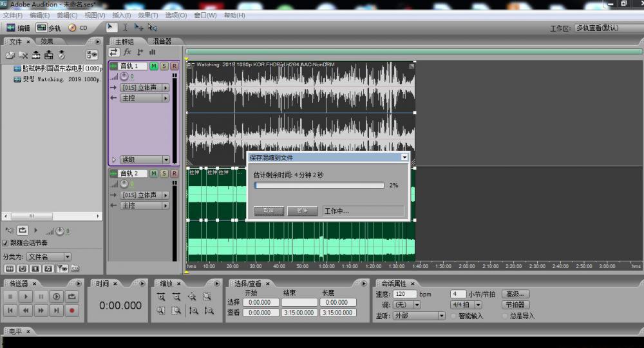
Task: Open Track 2 input [01S] 立体声 dropdown
Action: click(144, 195)
